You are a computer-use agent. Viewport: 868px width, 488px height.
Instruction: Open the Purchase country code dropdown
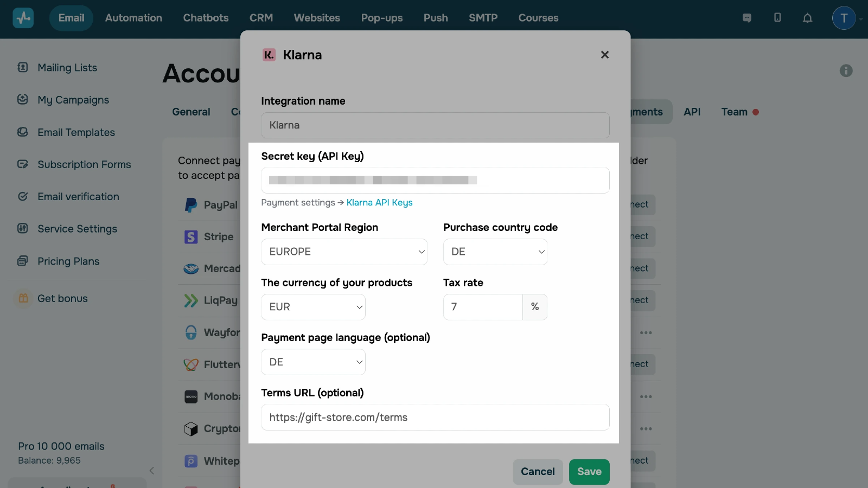click(495, 252)
